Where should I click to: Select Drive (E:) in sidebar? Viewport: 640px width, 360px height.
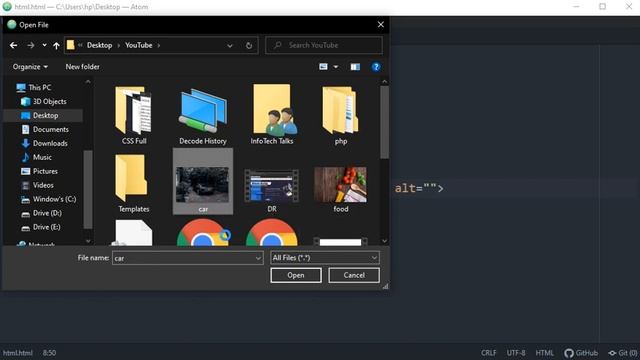coord(46,227)
